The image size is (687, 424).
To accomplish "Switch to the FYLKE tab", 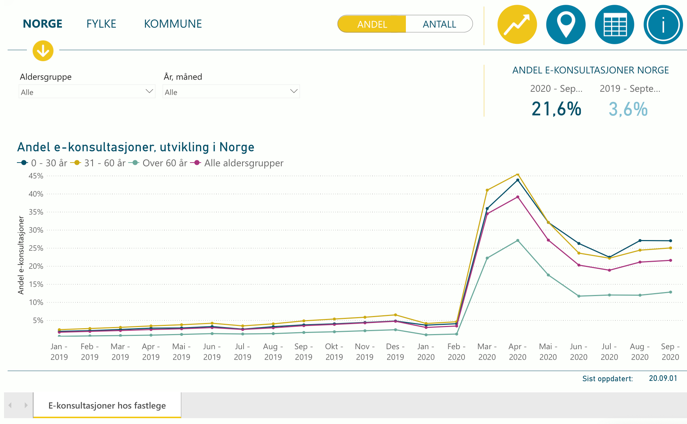I will coord(101,24).
